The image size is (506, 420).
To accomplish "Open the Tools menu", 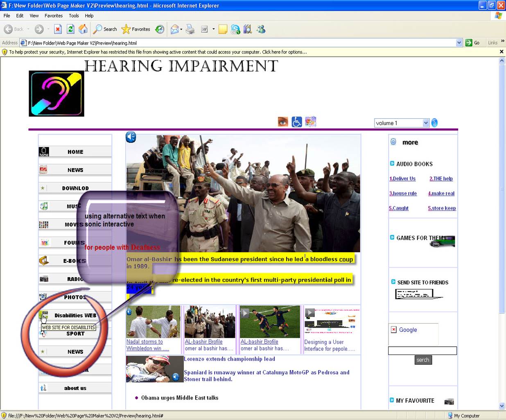I will pyautogui.click(x=74, y=16).
